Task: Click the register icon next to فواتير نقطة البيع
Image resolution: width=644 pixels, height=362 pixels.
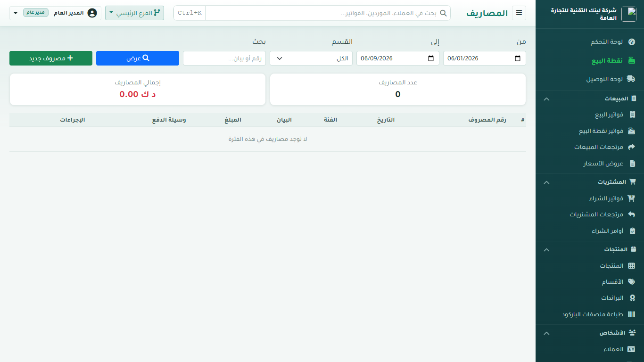Action: pos(632,131)
